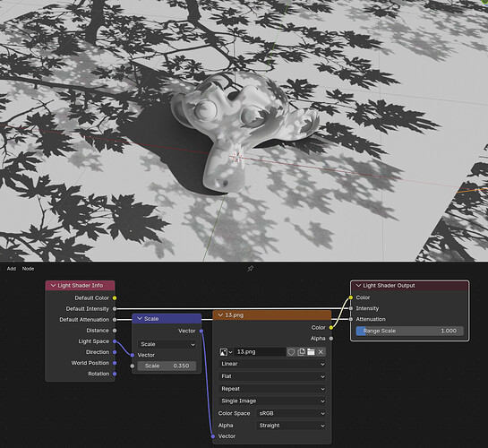Click the Scale 0.350 value field
Image resolution: width=488 pixels, height=448 pixels.
pos(167,366)
